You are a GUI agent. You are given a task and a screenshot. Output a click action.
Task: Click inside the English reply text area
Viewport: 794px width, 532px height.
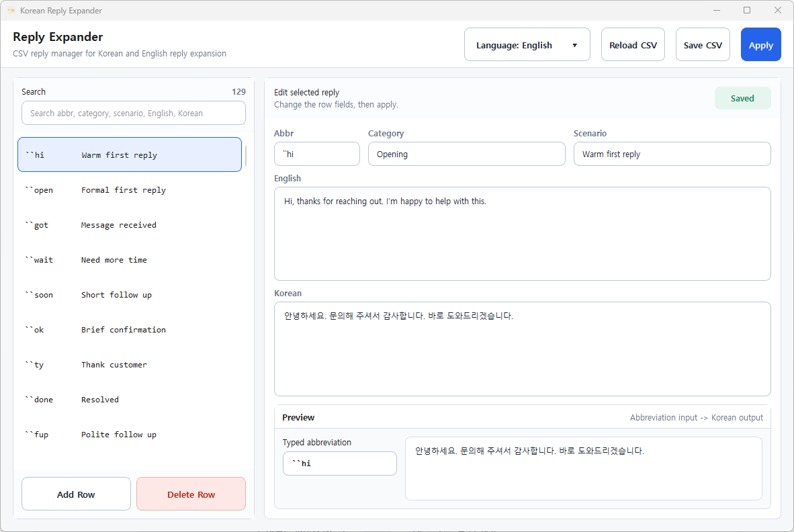tap(522, 234)
